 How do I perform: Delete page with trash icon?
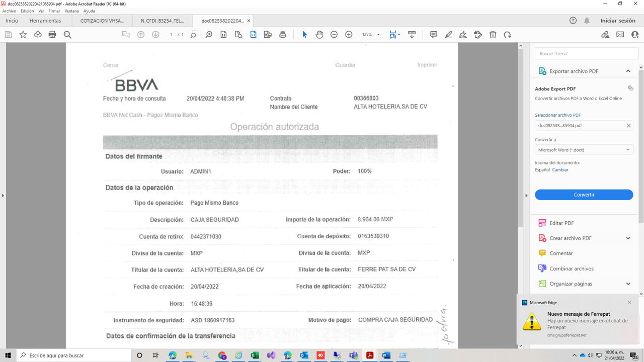(493, 35)
